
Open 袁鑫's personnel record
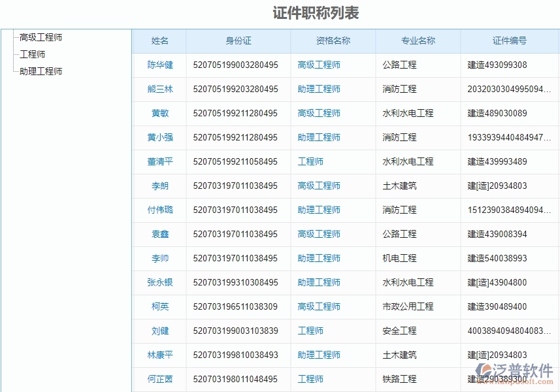click(x=159, y=234)
